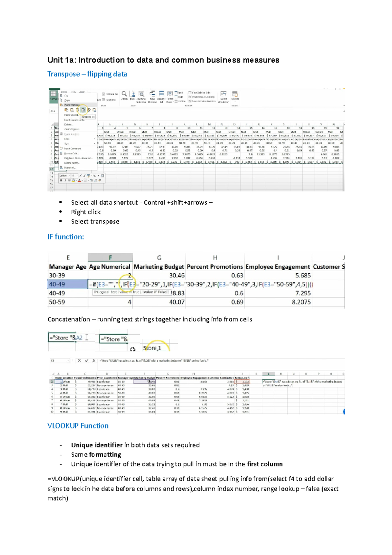The width and height of the screenshot is (392, 555).
Task: Select Format Cells in context menu
Action: [71, 153]
